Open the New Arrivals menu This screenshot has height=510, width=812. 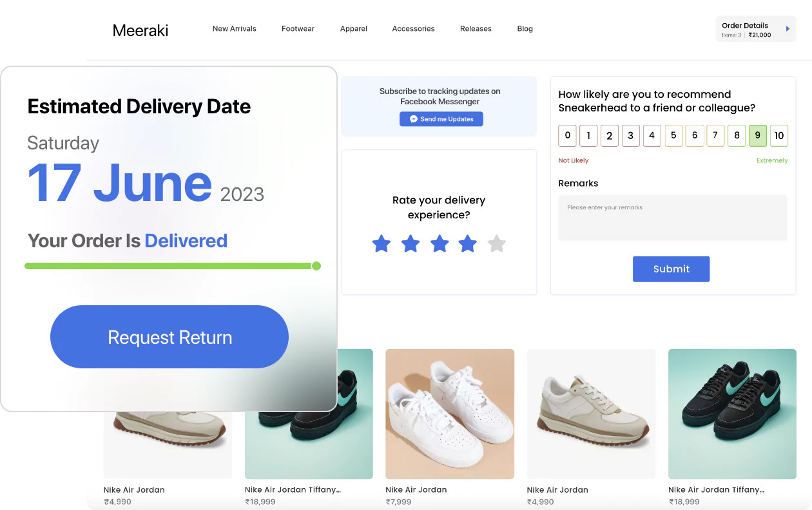[235, 29]
